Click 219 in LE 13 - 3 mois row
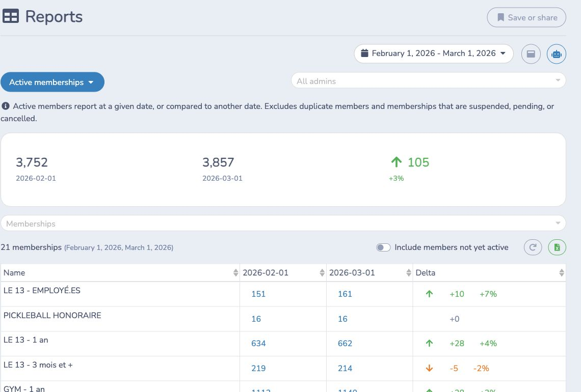The image size is (581, 392). tap(258, 368)
